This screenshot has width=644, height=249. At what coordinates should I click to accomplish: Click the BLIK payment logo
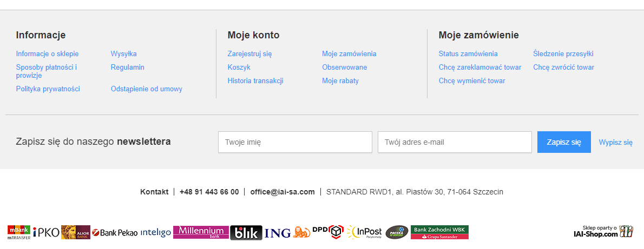246,233
